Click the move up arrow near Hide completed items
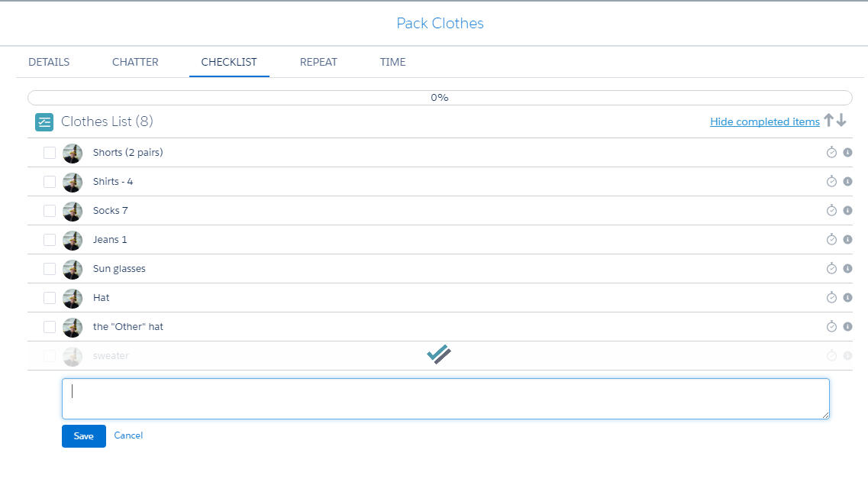This screenshot has height=479, width=868. tap(828, 121)
